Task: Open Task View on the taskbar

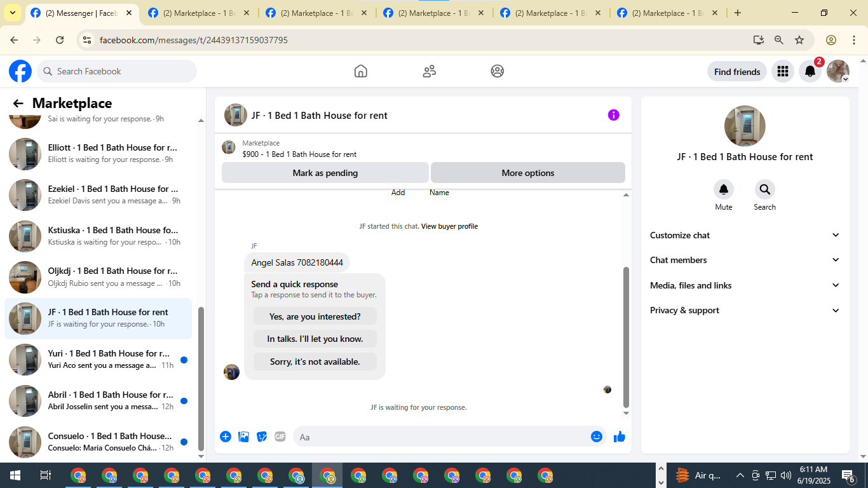Action: click(46, 475)
